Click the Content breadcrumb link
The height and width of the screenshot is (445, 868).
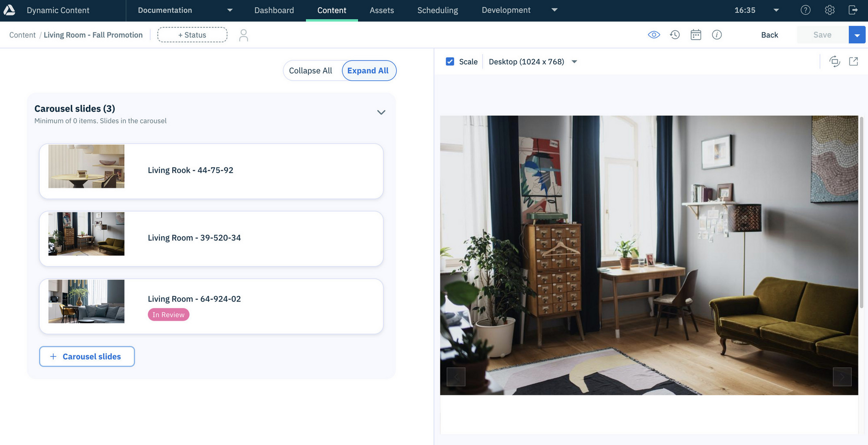(x=22, y=35)
